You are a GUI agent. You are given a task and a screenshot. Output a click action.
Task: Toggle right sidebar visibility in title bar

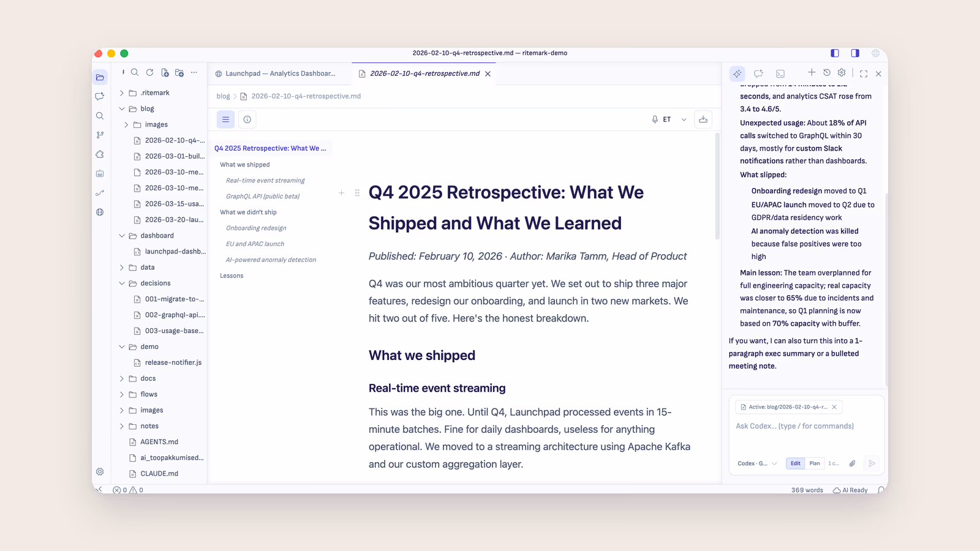click(855, 53)
